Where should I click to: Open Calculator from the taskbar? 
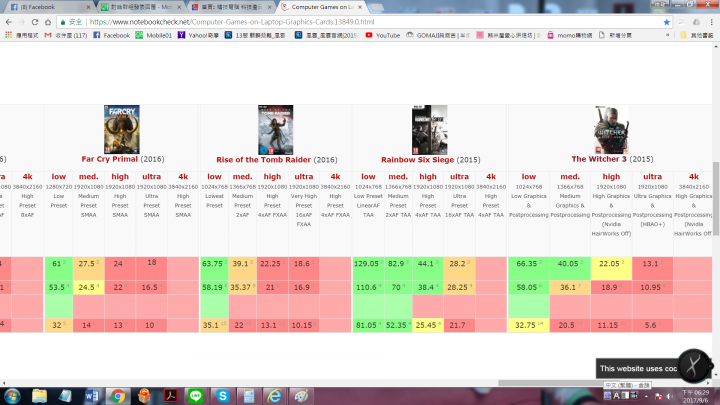point(249,396)
